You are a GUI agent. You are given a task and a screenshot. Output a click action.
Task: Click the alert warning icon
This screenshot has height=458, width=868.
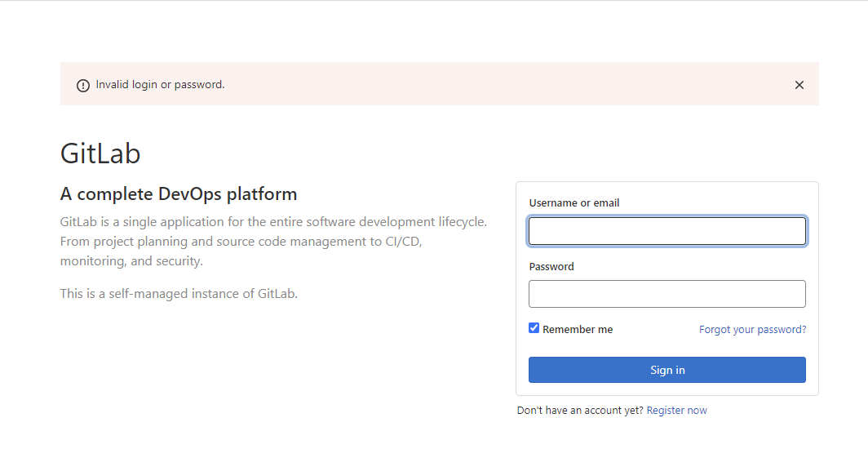click(x=83, y=85)
